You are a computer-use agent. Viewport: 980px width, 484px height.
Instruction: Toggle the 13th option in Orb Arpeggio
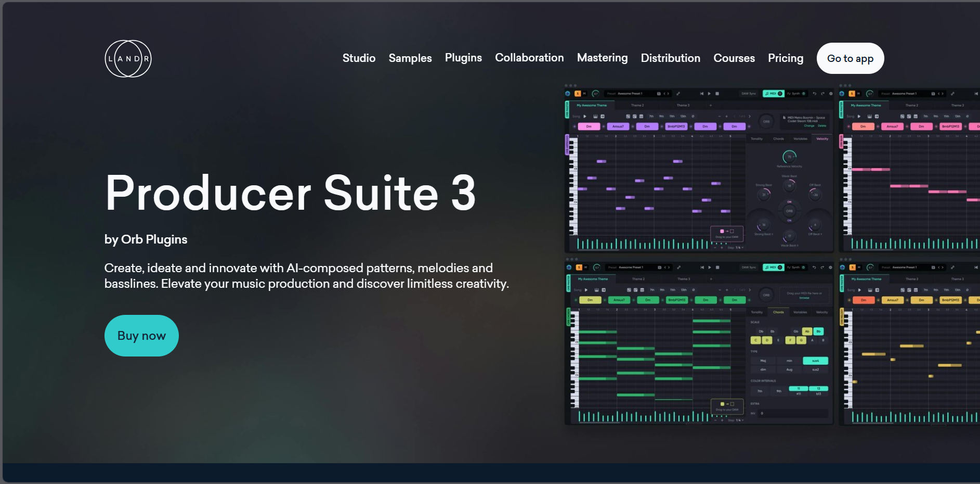click(x=683, y=117)
